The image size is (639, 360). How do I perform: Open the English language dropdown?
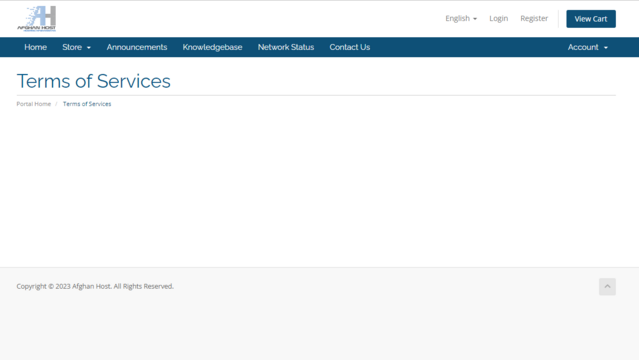[461, 18]
